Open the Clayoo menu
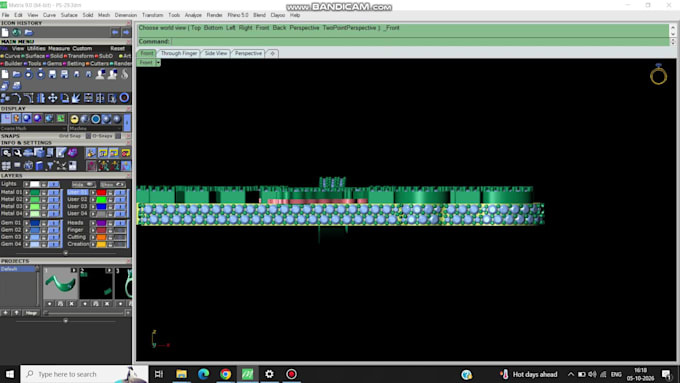The image size is (680, 383). (278, 15)
